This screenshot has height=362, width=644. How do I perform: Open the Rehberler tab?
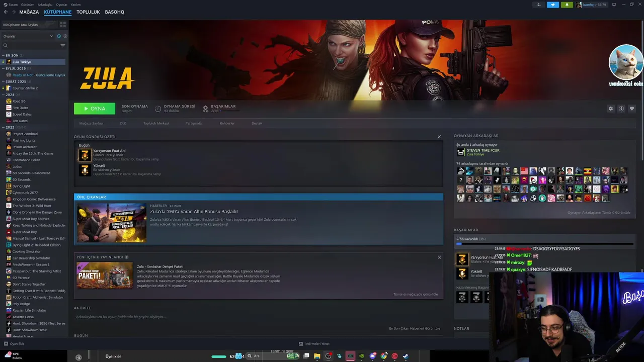(x=227, y=123)
